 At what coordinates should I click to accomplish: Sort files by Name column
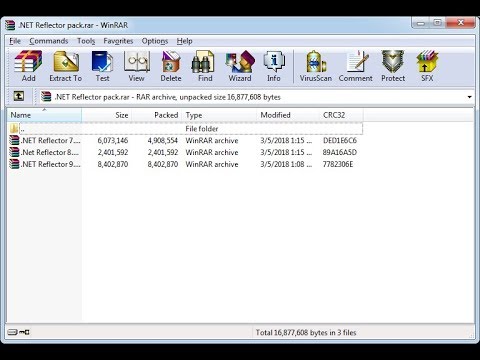[44, 115]
